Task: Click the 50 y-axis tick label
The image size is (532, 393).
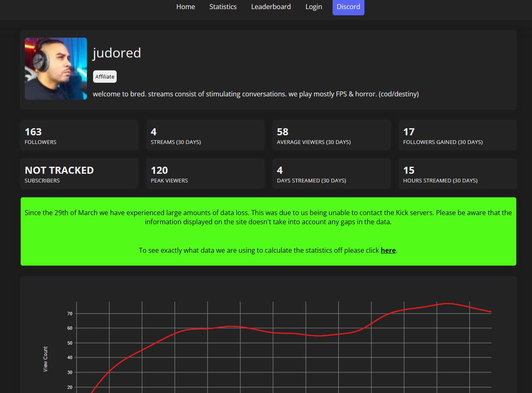Action: click(x=70, y=343)
